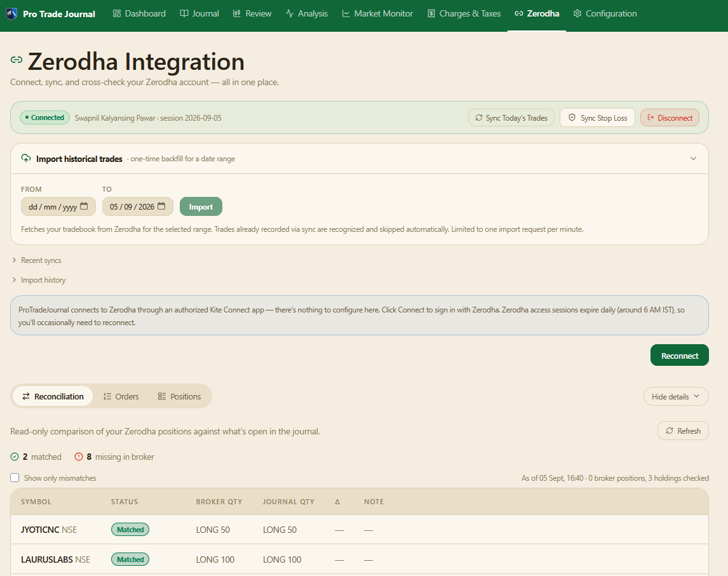
Task: Click the cloud upload icon of Import historical trades
Action: pos(26,158)
